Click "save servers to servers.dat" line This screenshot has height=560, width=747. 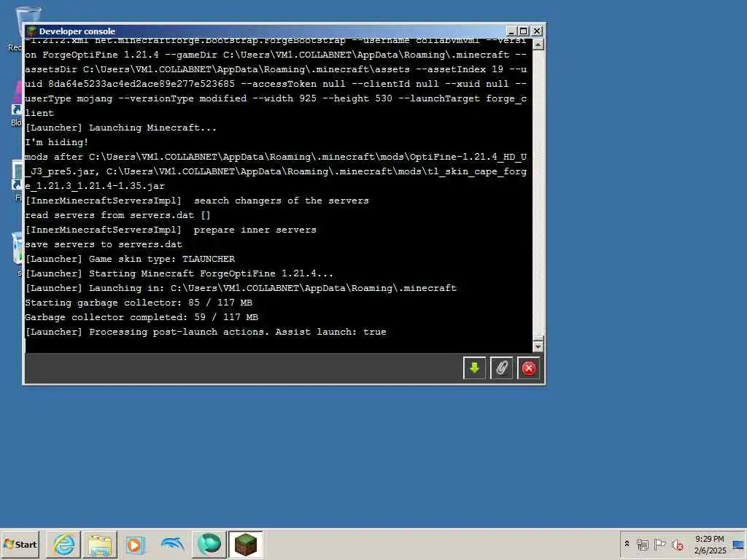click(104, 244)
